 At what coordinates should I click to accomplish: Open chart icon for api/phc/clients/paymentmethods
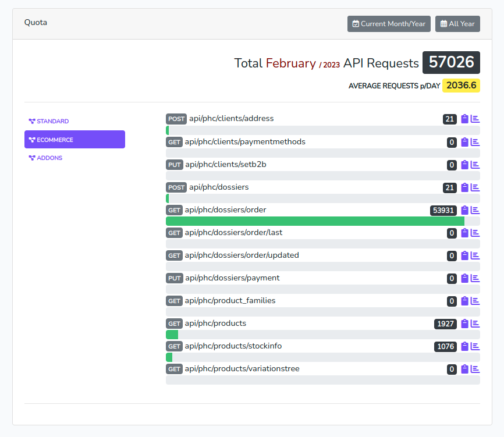click(x=475, y=142)
